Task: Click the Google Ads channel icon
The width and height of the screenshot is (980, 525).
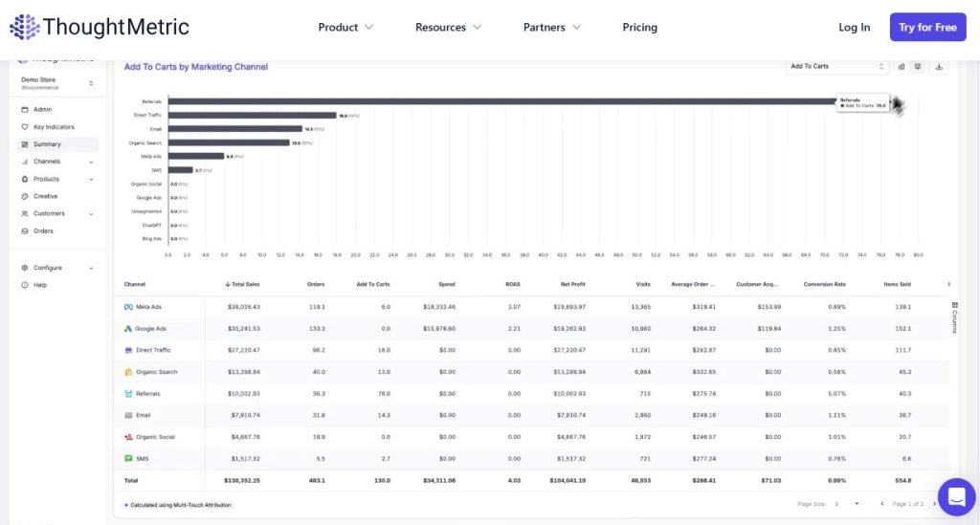Action: pos(128,328)
